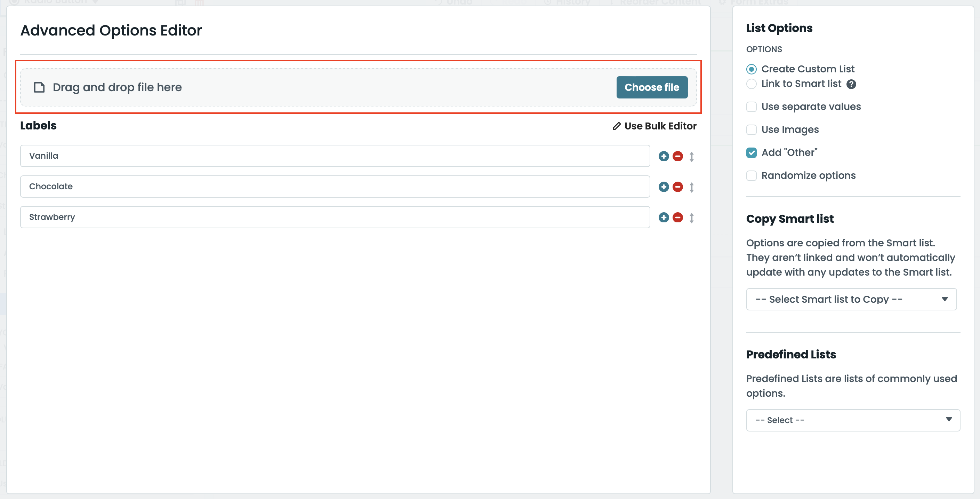Screen dimensions: 980x499
Task: Open the Select Smart list to Copy dropdown
Action: coord(851,299)
